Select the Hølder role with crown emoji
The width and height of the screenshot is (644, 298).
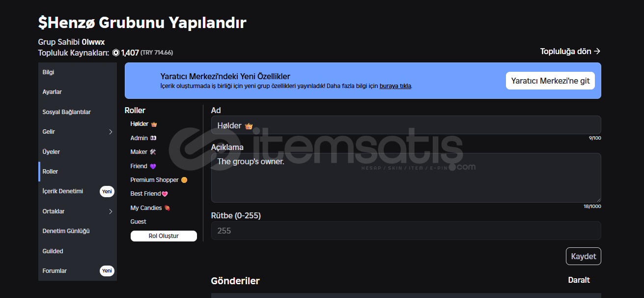[143, 124]
